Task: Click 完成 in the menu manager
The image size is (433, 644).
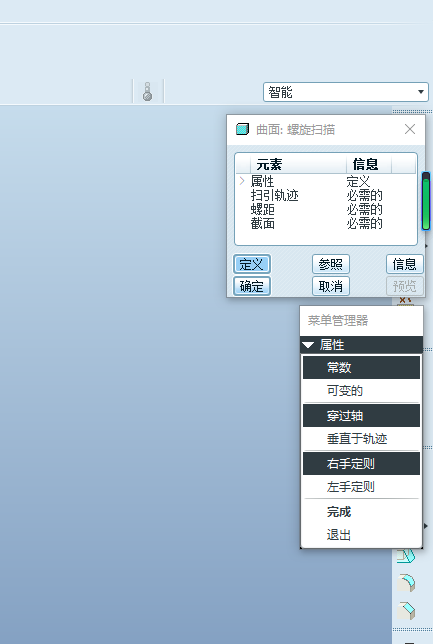Action: pyautogui.click(x=361, y=512)
